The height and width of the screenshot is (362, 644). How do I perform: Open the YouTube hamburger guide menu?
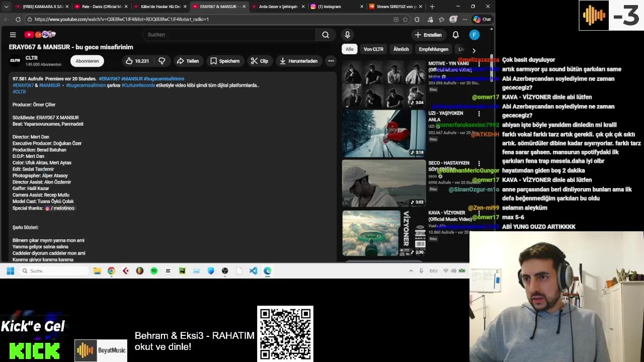pos(13,35)
